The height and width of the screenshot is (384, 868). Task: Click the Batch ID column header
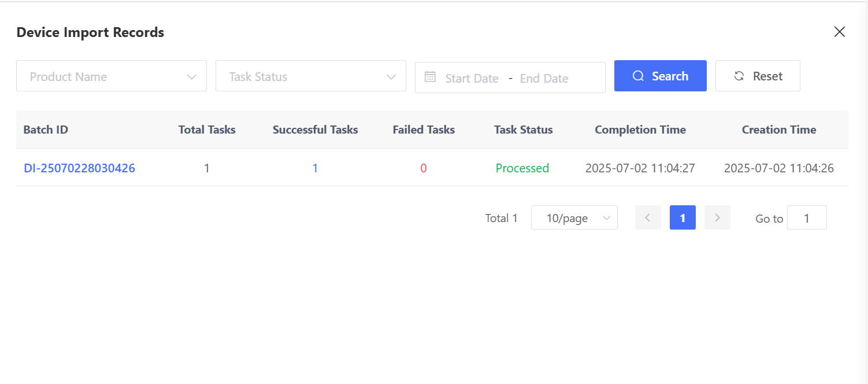[46, 130]
